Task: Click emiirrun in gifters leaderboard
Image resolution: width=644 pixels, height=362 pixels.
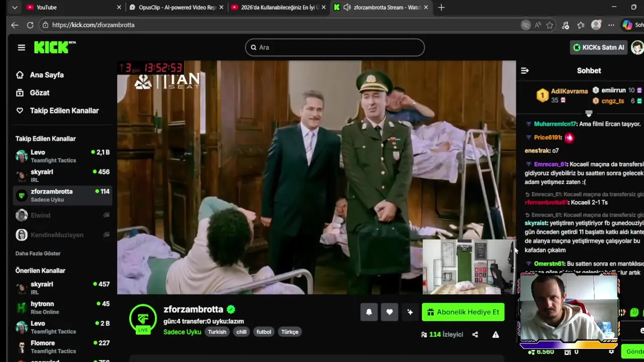Action: coord(613,90)
